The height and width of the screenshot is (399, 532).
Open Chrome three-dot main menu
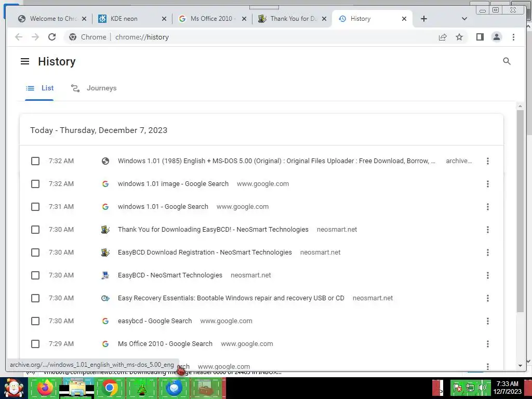[513, 37]
